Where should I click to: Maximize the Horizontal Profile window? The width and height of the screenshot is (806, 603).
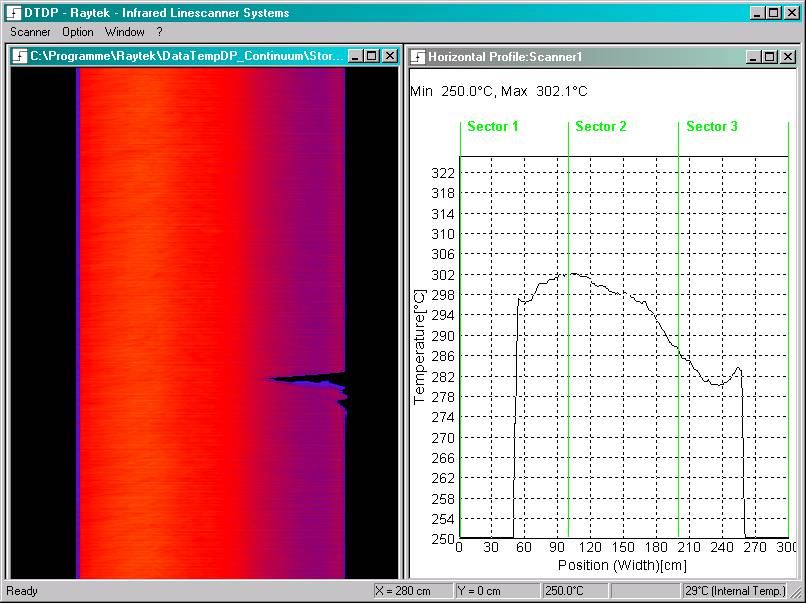click(770, 57)
